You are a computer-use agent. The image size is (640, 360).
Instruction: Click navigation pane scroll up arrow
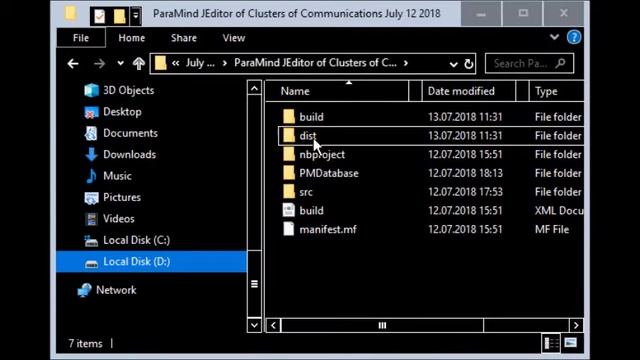click(254, 88)
